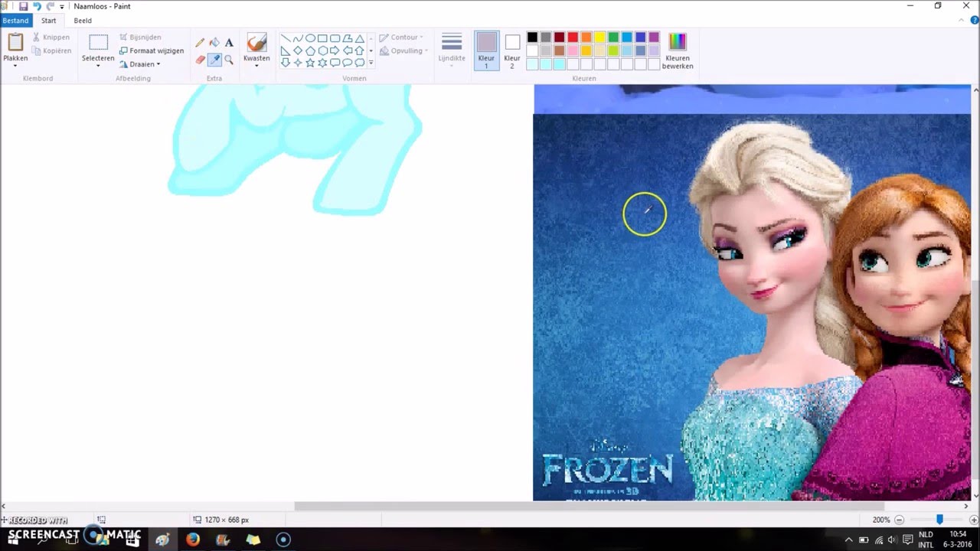Click Formaat wijzigen resize button
The height and width of the screenshot is (551, 980).
152,51
